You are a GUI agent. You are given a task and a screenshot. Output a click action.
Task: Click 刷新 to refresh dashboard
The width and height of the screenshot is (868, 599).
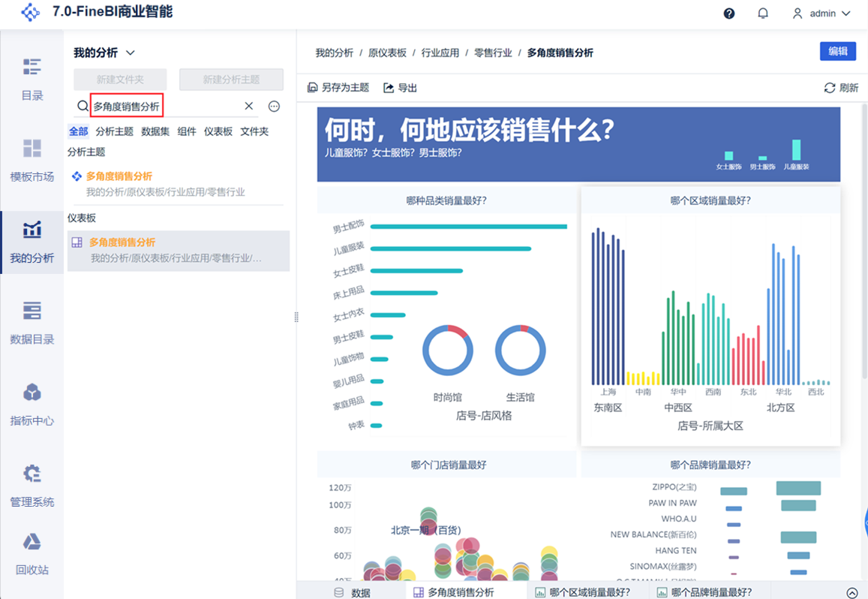coord(841,88)
